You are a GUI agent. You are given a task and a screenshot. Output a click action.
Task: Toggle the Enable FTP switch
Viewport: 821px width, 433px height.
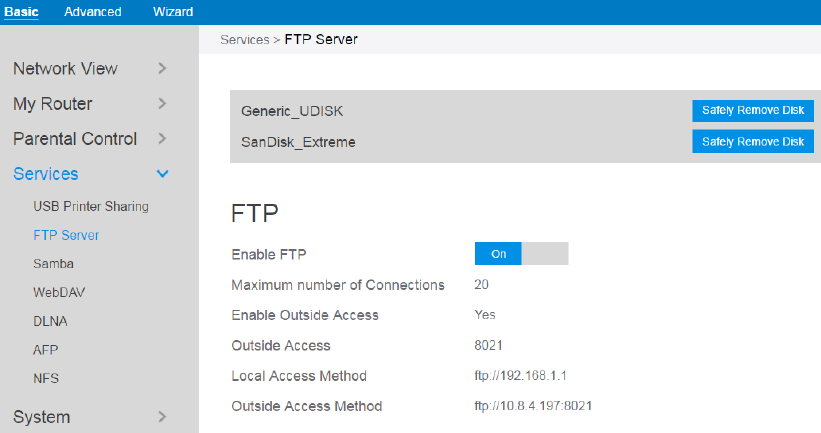tap(521, 254)
